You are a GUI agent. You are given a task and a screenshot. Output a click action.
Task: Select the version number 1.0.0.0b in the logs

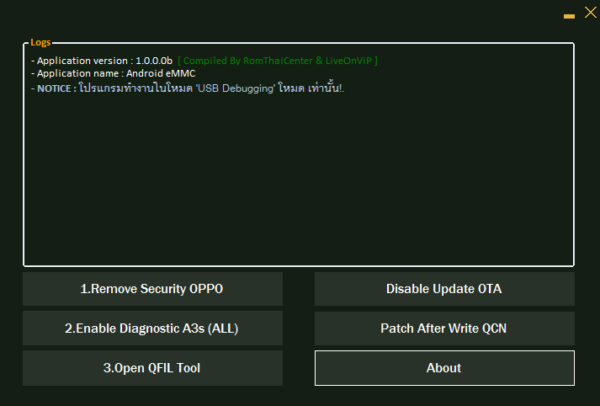tap(154, 60)
